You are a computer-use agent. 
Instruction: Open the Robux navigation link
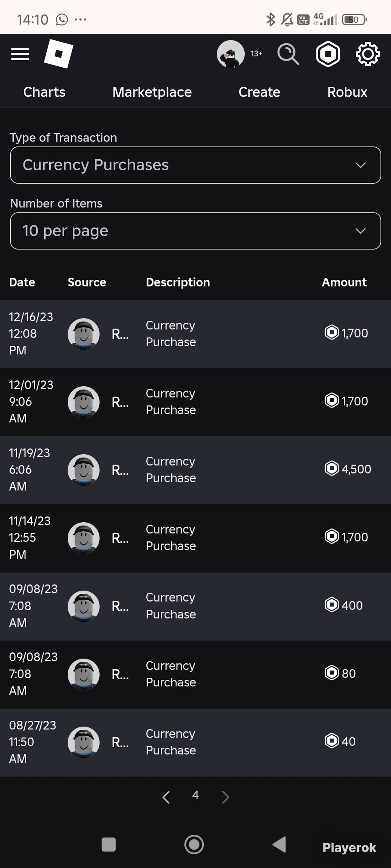347,92
